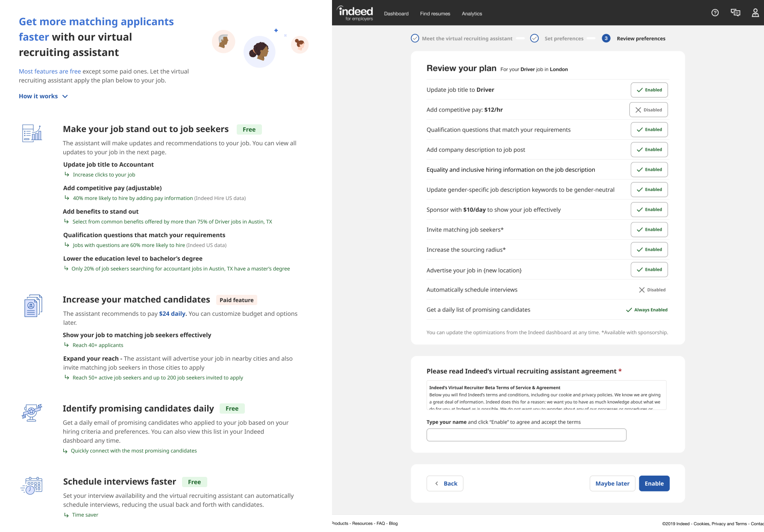The width and height of the screenshot is (764, 532).
Task: Toggle Disabled for Add competitive pay $12/hr
Action: tap(649, 110)
